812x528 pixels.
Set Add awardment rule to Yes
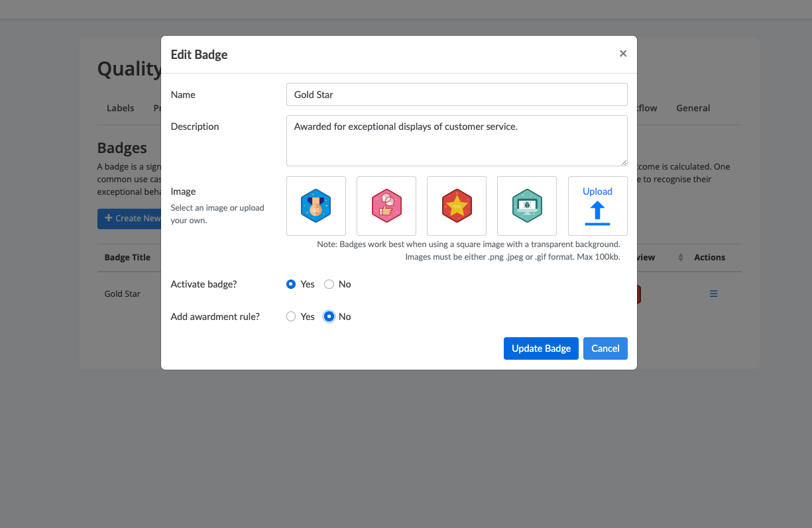coord(291,317)
